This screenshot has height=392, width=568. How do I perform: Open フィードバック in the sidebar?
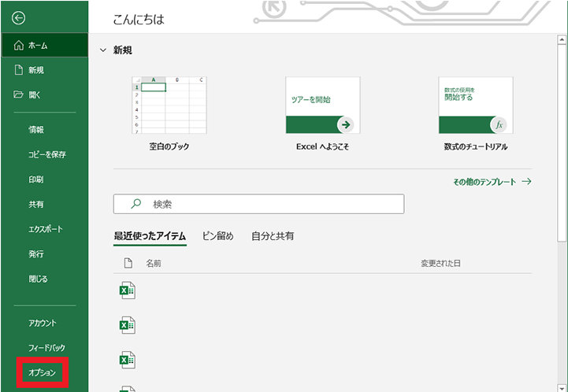[45, 347]
